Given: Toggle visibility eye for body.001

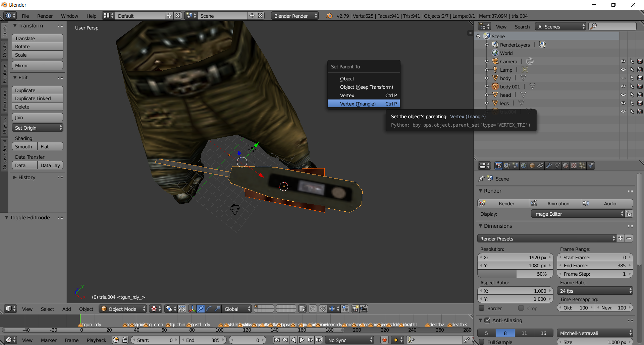Looking at the screenshot, I should coord(623,86).
